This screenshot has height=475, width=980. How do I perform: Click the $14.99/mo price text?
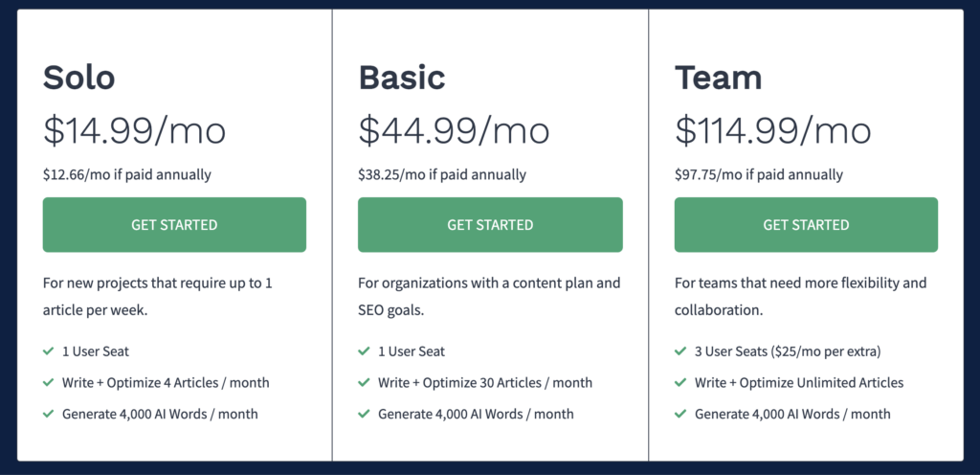tap(134, 130)
